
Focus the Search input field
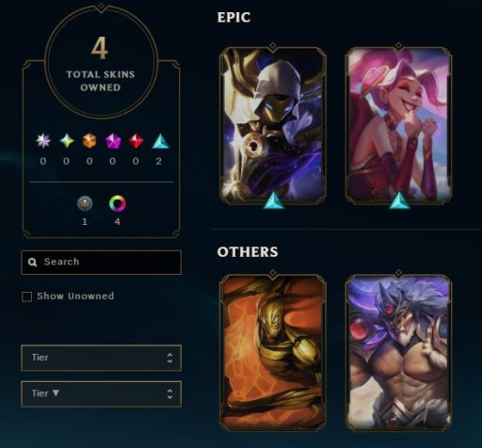(101, 263)
